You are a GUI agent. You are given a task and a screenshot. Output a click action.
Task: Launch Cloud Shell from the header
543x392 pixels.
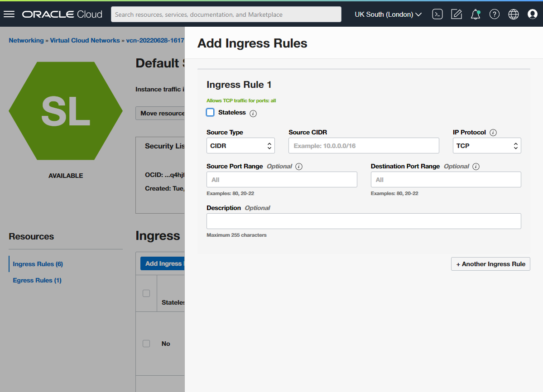[x=437, y=14]
